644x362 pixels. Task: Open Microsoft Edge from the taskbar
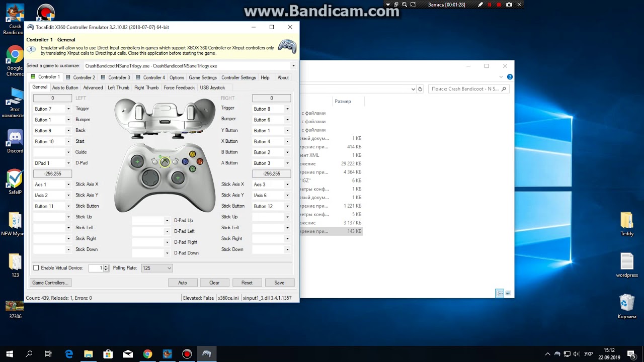tap(69, 354)
